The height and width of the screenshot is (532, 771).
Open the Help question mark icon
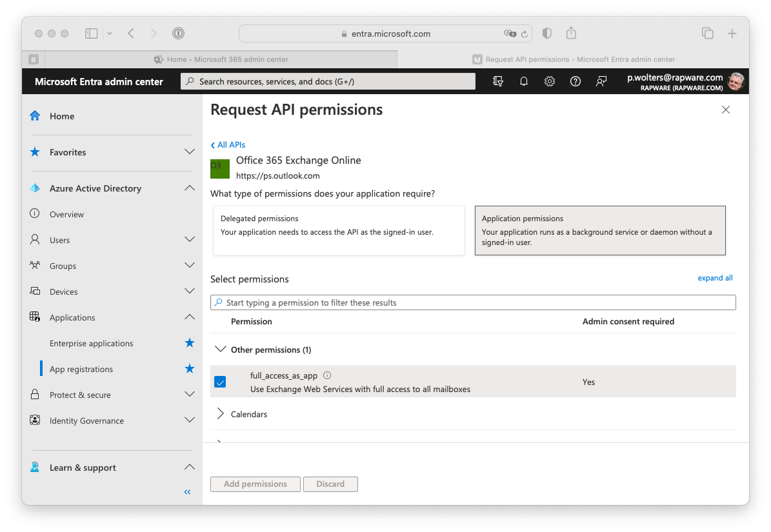[576, 81]
